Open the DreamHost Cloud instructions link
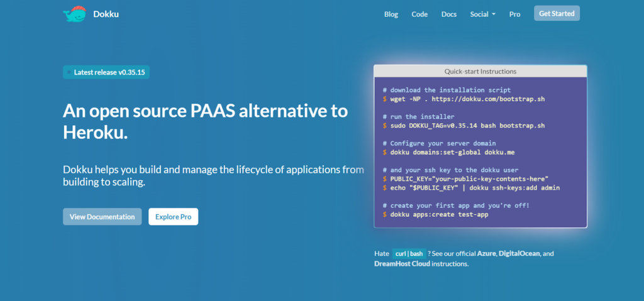 click(402, 264)
